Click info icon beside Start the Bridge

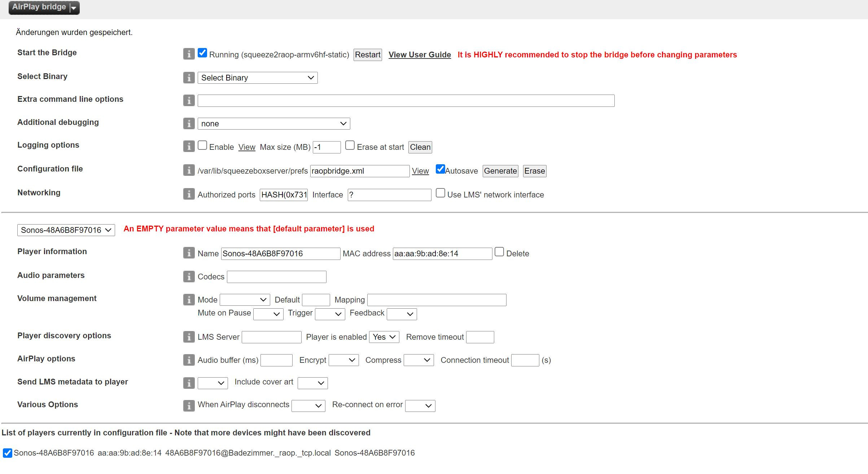coord(189,54)
